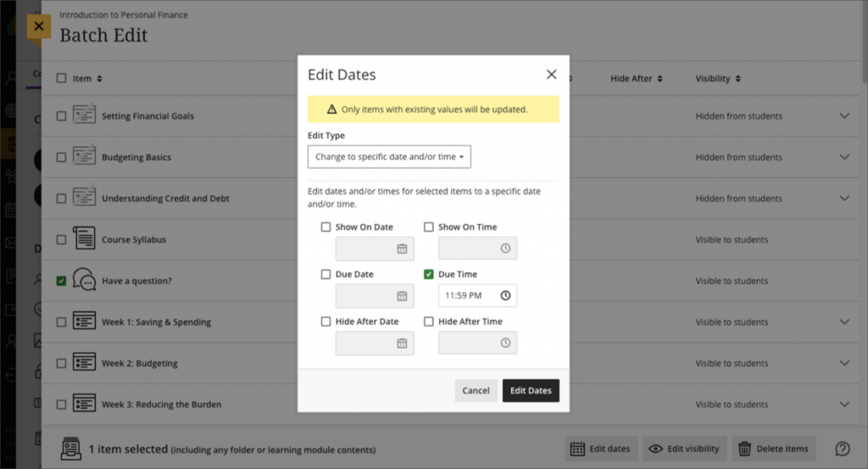Expand Setting Financial Goals row chevron
868x469 pixels.
pos(844,115)
